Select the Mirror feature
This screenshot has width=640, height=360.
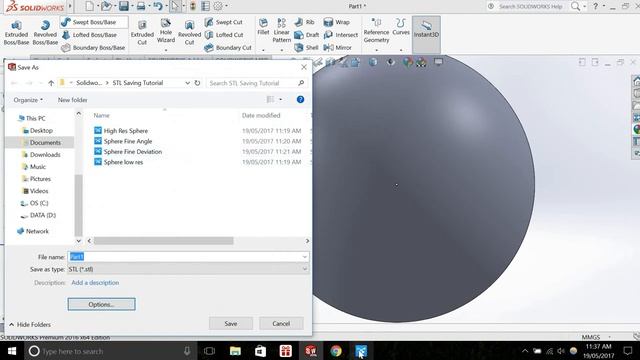pyautogui.click(x=338, y=47)
